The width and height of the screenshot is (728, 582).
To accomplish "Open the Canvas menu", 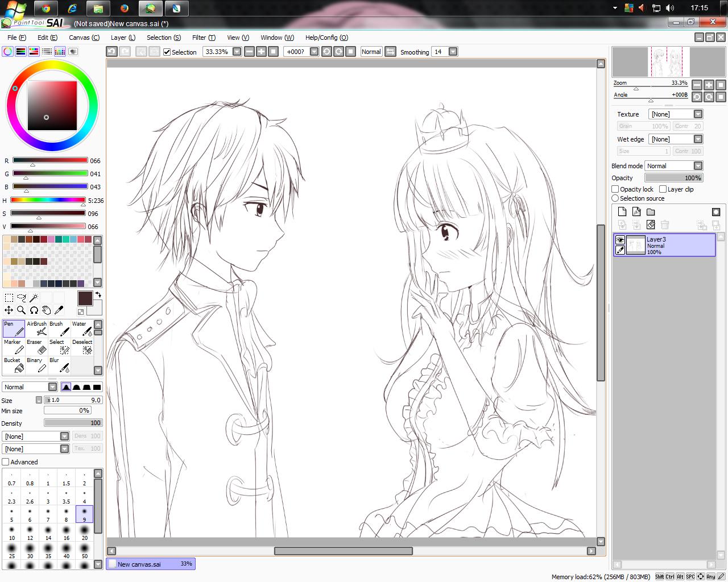I will pyautogui.click(x=84, y=38).
